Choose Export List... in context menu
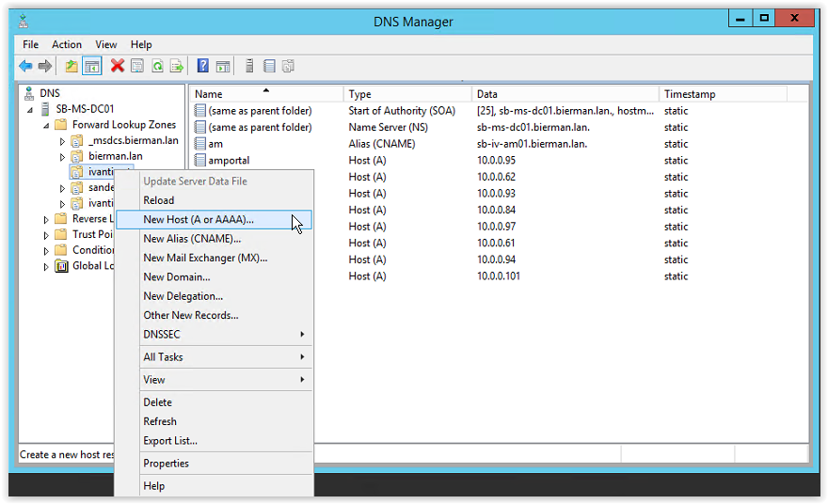Viewport: 828px width, 504px height. [x=214, y=441]
